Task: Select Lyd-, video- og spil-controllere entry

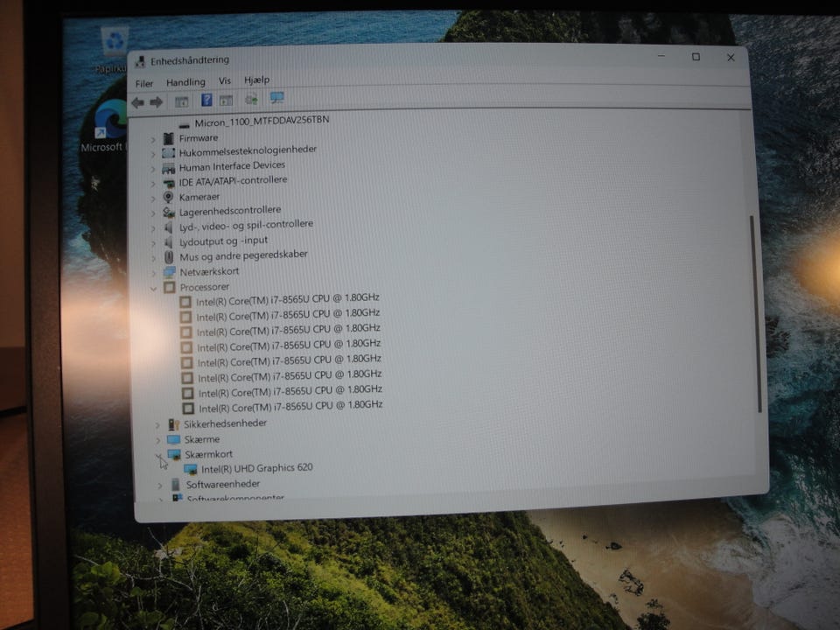Action: click(246, 225)
